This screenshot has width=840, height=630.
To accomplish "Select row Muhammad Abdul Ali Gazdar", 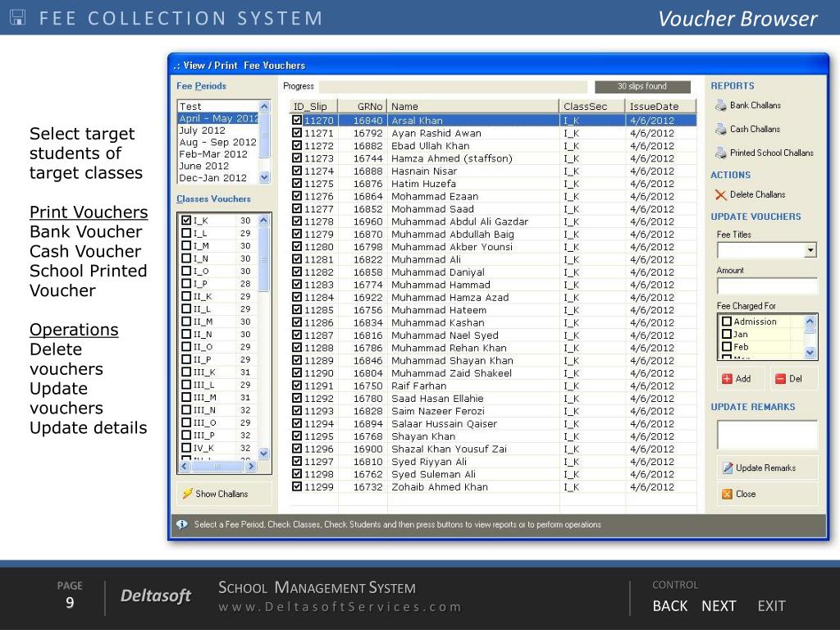I will tap(493, 221).
